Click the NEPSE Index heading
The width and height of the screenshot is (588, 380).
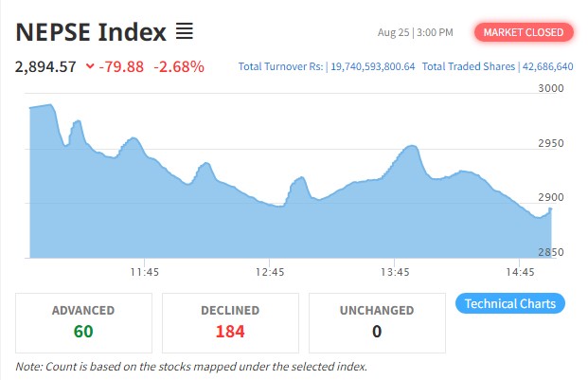pyautogui.click(x=91, y=31)
